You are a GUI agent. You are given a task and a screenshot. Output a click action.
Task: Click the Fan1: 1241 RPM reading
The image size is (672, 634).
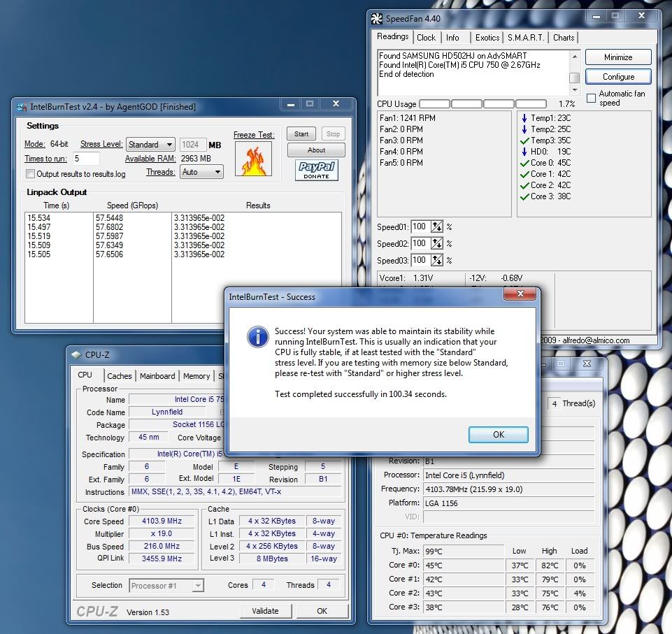click(407, 118)
